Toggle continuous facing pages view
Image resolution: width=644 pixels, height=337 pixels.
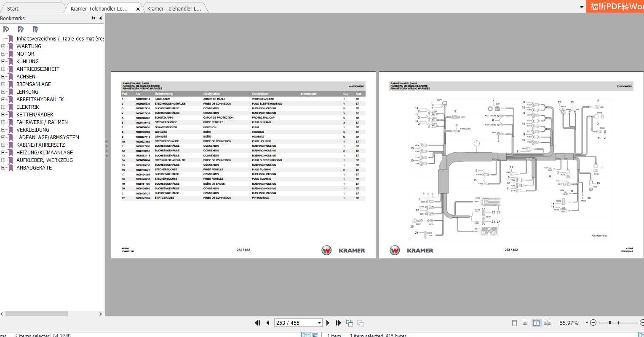click(x=547, y=323)
